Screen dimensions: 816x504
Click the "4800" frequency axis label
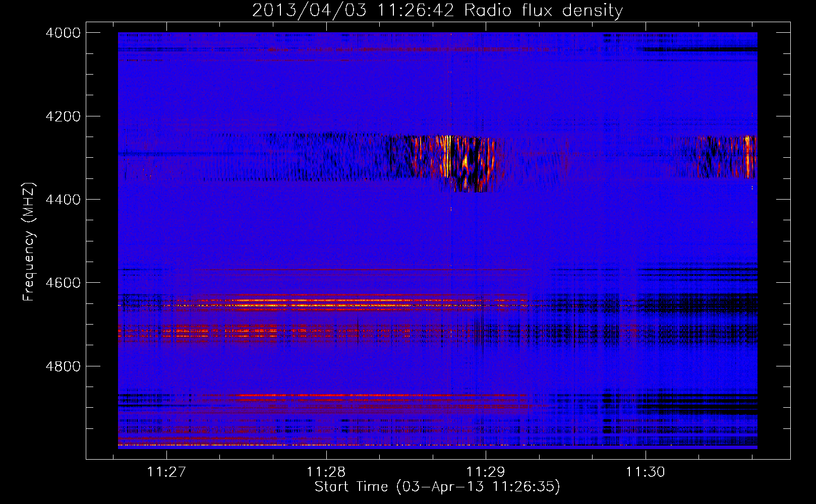coord(63,366)
